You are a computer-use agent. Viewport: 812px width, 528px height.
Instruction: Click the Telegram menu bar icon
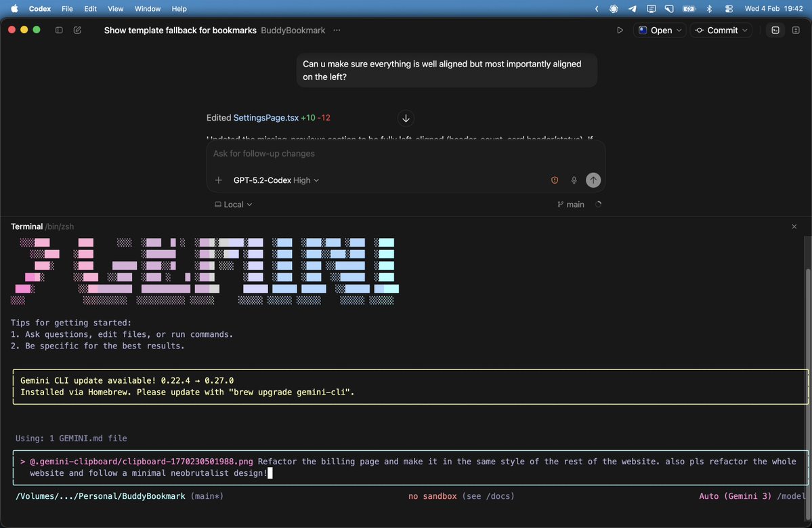pos(633,9)
